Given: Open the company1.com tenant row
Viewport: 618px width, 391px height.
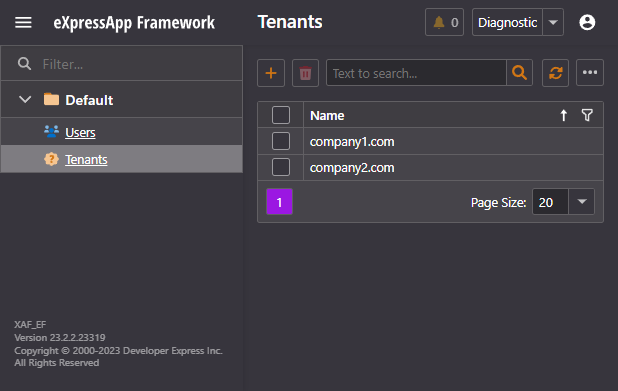Looking at the screenshot, I should [x=352, y=142].
